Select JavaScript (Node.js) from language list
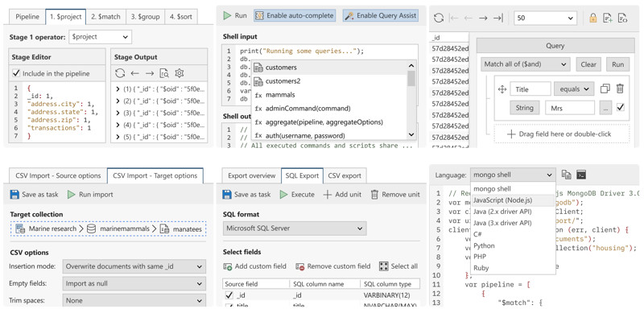644x313 pixels. [513, 200]
